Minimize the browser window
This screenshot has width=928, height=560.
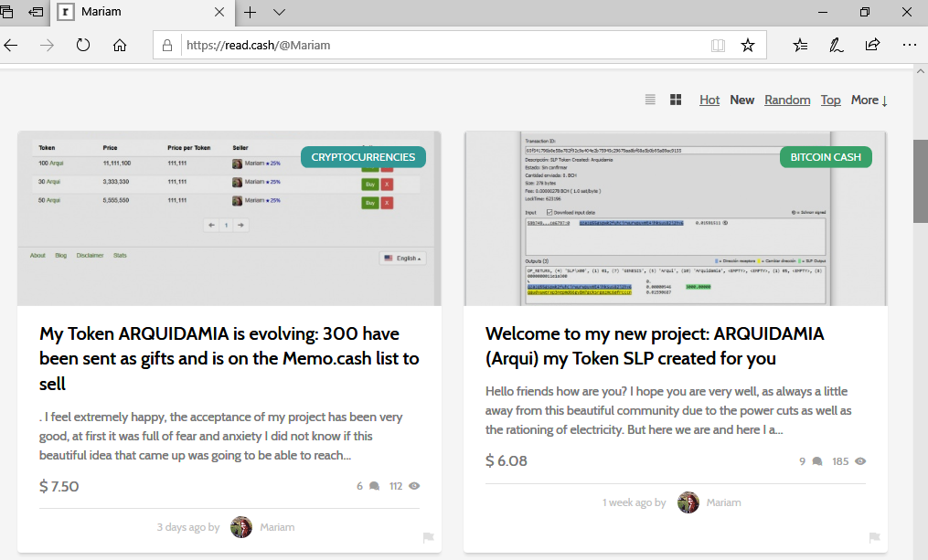pyautogui.click(x=823, y=12)
